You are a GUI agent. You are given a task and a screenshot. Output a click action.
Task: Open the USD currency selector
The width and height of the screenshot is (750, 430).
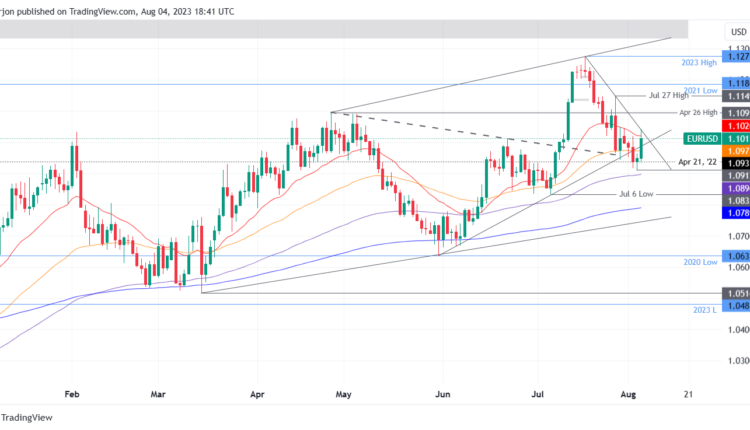click(738, 32)
